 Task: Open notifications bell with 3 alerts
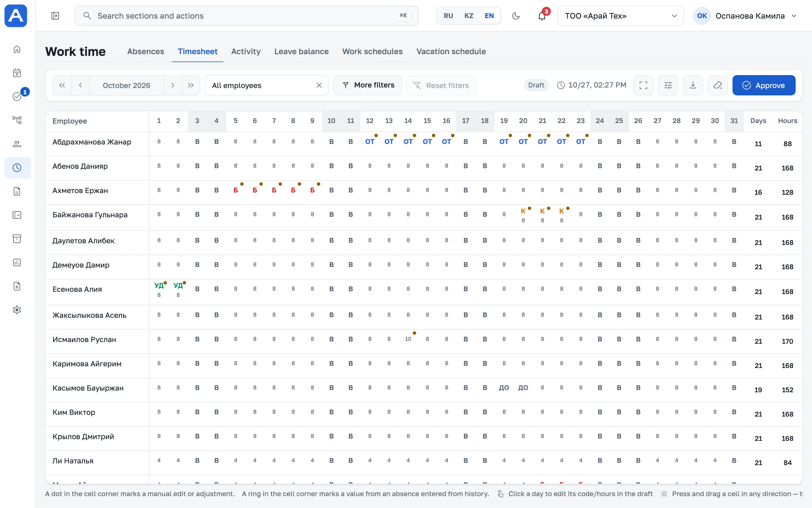click(x=542, y=16)
